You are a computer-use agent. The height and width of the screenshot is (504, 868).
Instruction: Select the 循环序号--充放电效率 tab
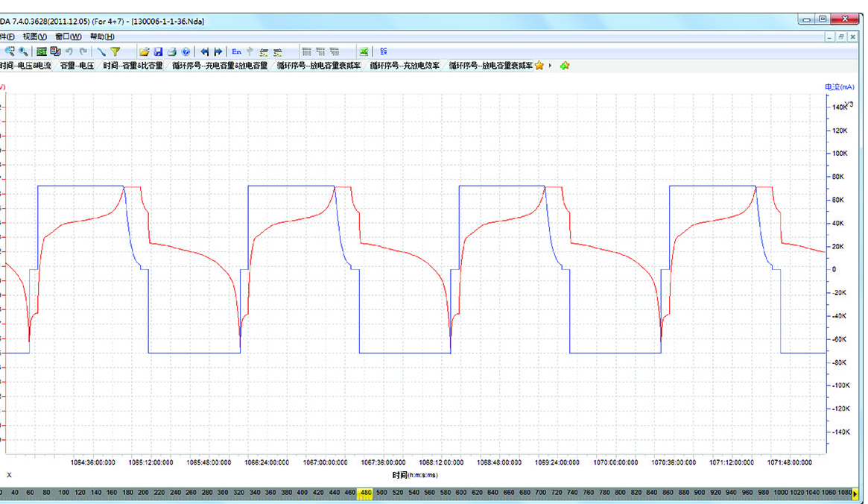pyautogui.click(x=405, y=66)
